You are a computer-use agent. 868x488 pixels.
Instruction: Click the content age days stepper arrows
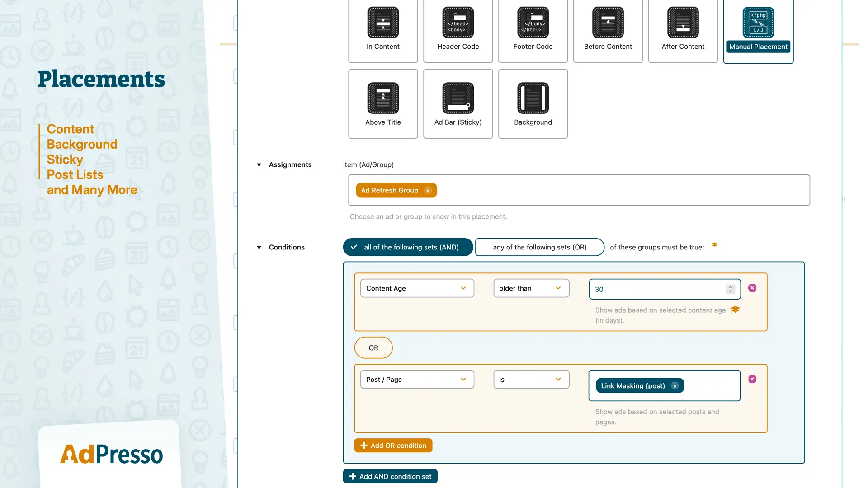[x=730, y=289]
